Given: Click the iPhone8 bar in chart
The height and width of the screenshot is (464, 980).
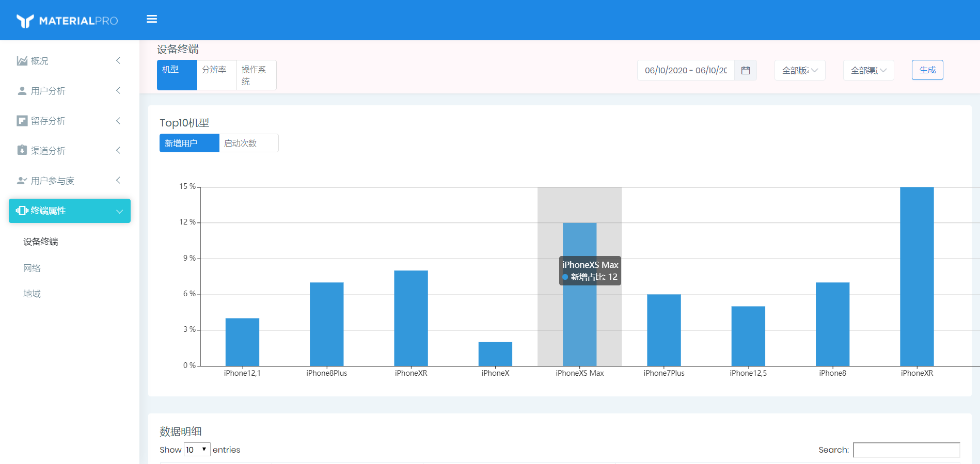Looking at the screenshot, I should pos(832,324).
